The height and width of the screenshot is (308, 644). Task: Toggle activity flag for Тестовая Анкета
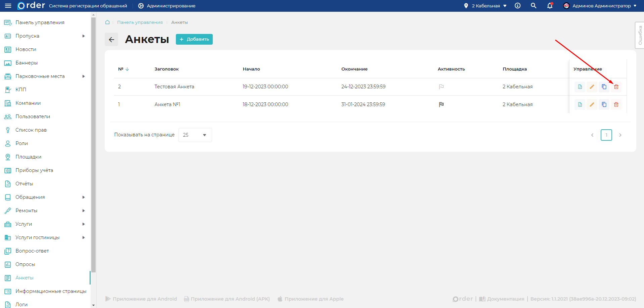(x=441, y=87)
